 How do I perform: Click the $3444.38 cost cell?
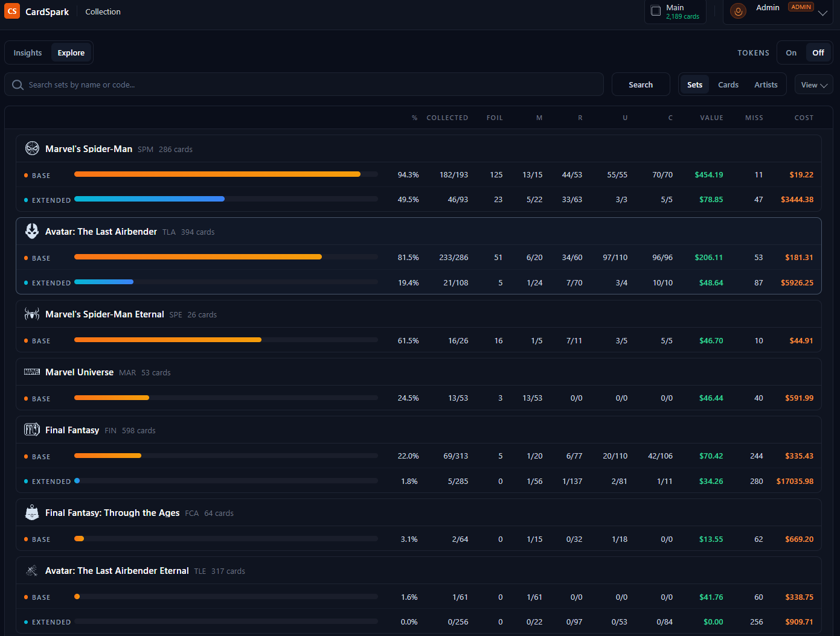(x=797, y=200)
